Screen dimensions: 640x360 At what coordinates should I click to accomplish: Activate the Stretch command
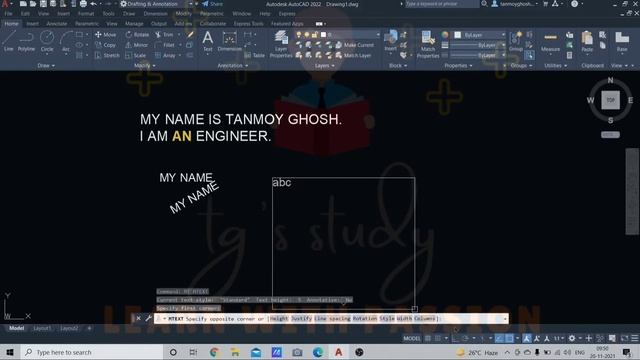[x=107, y=55]
